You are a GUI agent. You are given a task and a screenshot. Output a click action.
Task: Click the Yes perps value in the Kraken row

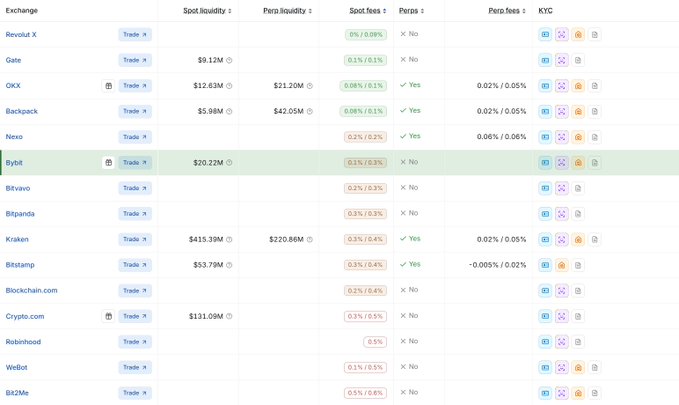coord(410,239)
